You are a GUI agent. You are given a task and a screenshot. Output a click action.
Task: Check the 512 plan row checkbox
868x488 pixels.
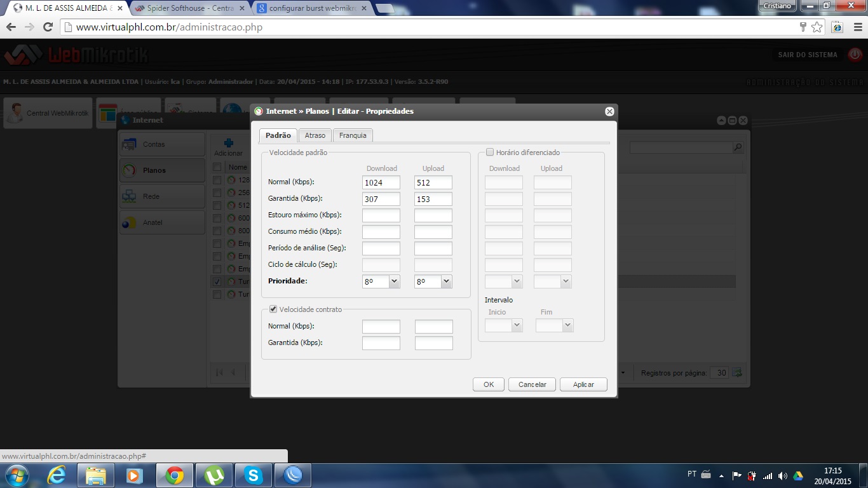click(217, 205)
